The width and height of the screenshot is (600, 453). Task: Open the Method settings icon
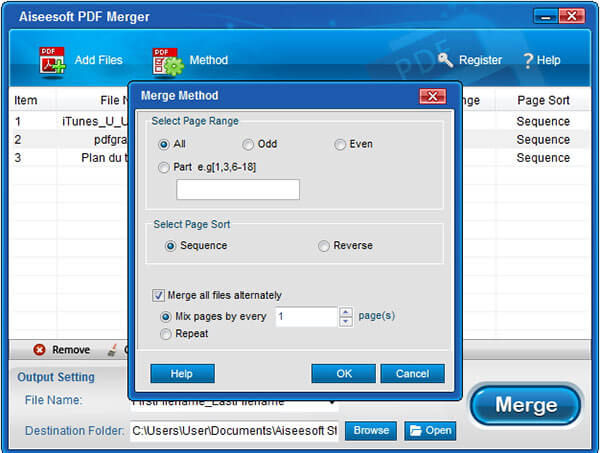[x=166, y=61]
